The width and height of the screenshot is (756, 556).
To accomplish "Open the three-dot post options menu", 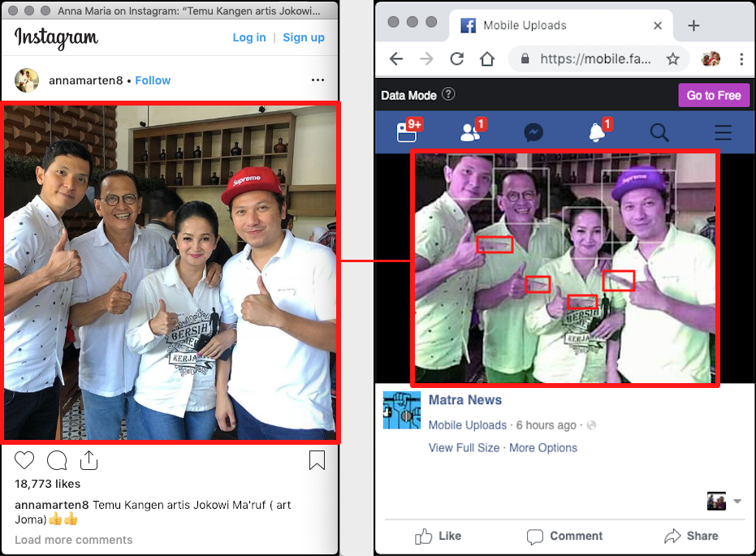I will point(318,80).
